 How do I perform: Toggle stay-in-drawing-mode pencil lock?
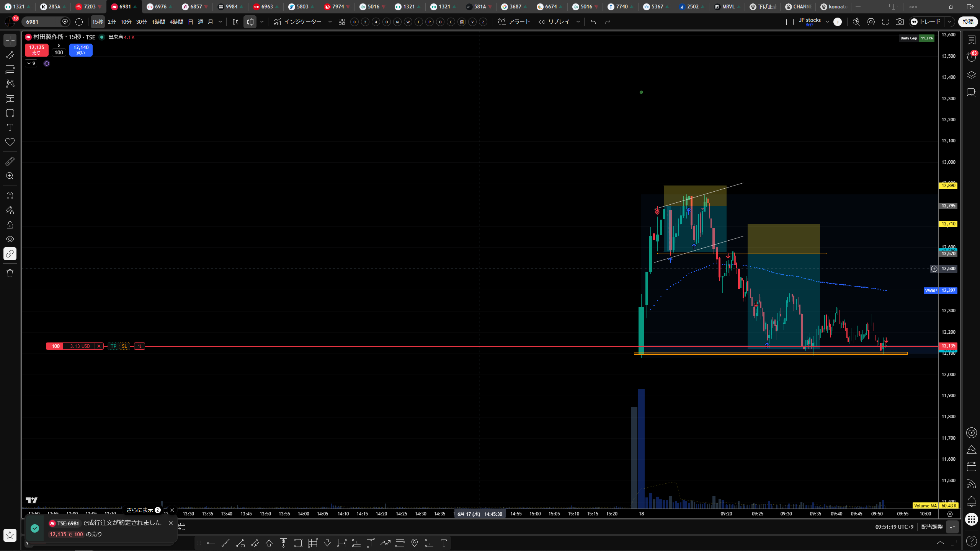pos(10,210)
